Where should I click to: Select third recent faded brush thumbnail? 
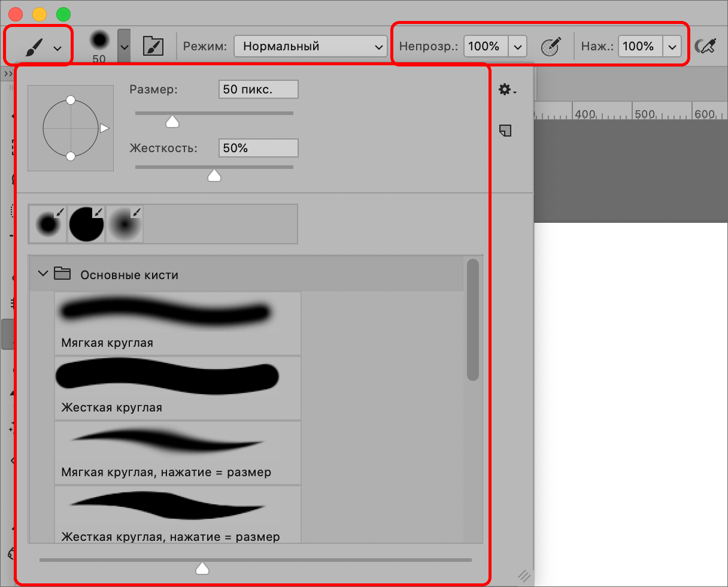click(125, 224)
